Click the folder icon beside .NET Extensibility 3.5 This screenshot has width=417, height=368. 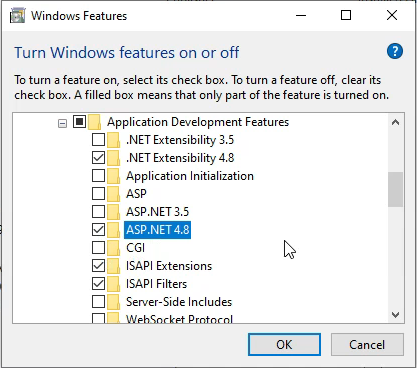click(114, 140)
